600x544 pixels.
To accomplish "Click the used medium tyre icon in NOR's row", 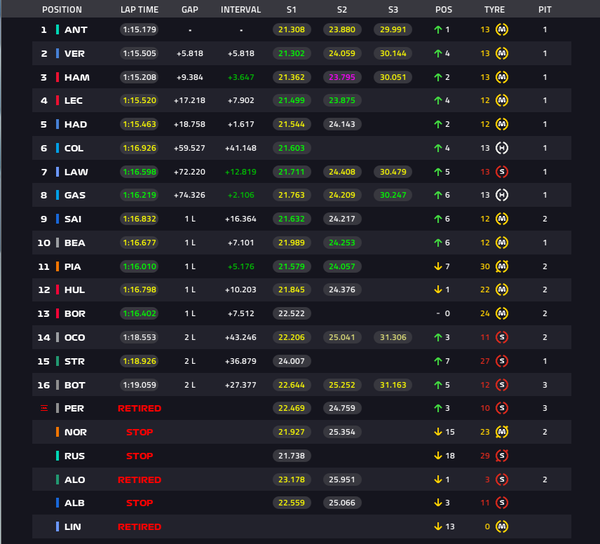I will (x=502, y=432).
